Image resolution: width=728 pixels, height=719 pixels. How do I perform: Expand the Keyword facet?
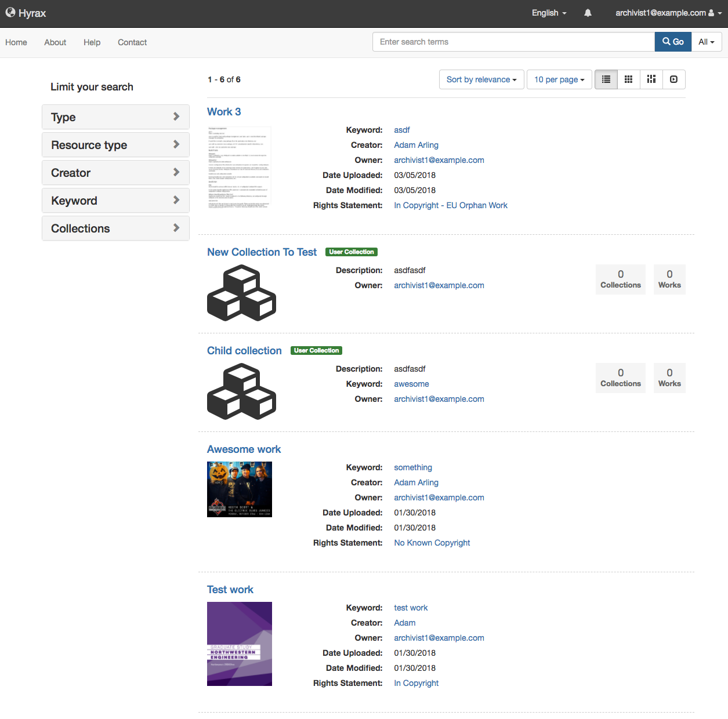[x=115, y=201]
